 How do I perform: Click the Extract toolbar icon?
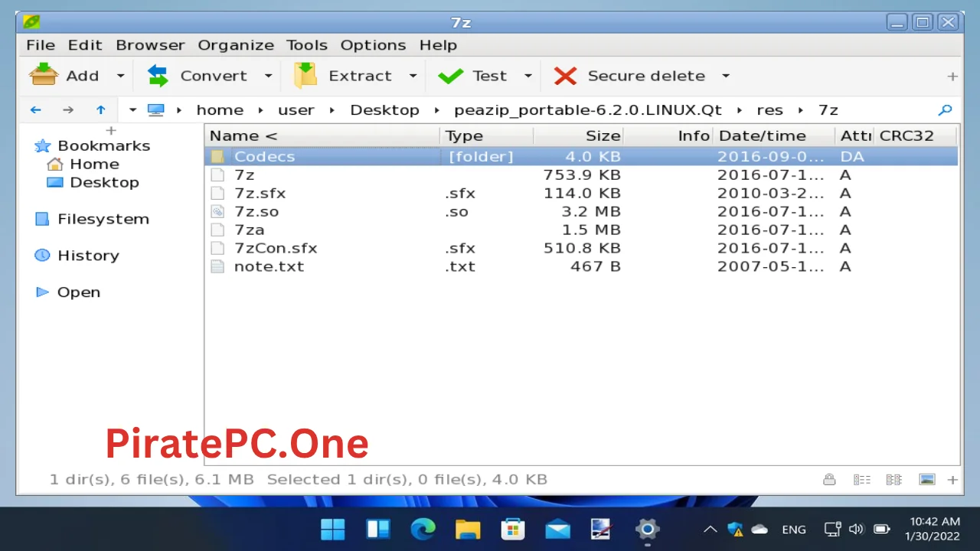click(x=305, y=75)
